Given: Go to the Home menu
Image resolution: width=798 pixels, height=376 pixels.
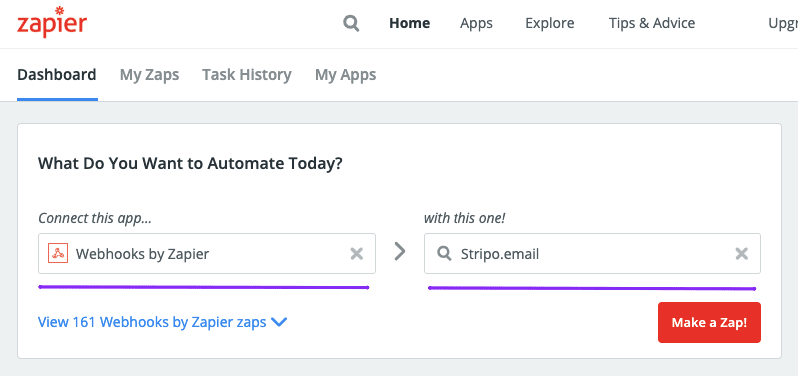Looking at the screenshot, I should pyautogui.click(x=410, y=23).
